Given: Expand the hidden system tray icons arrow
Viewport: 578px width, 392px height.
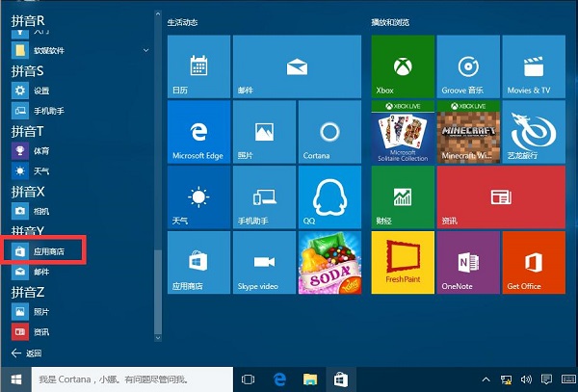Looking at the screenshot, I should 486,379.
